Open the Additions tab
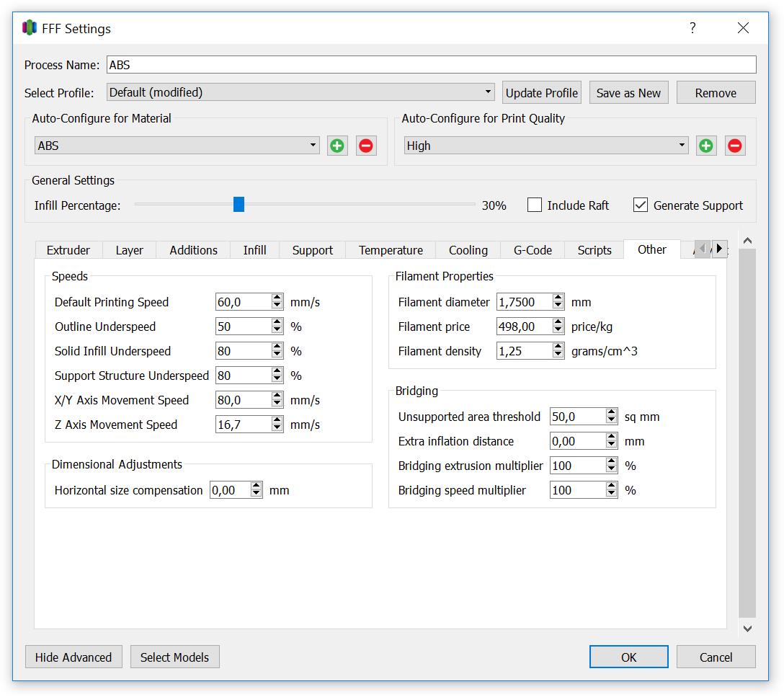Screen dimensions: 784x697 coord(194,250)
